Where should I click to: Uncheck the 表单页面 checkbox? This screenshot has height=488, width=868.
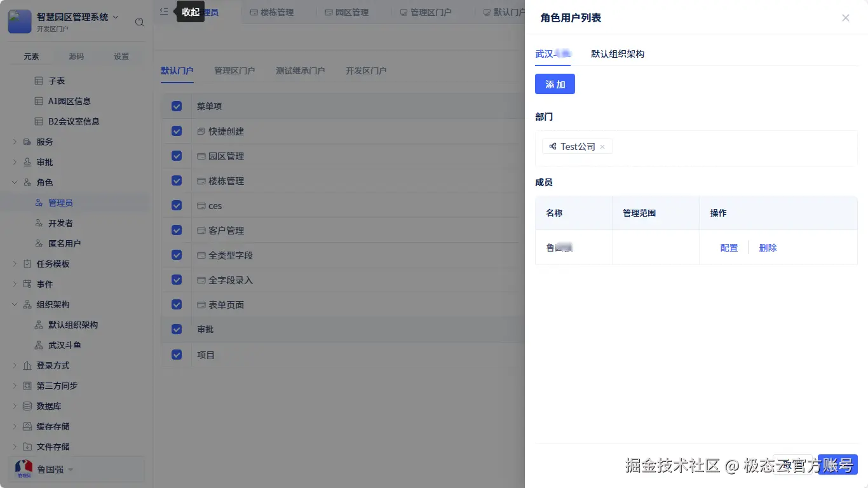[x=177, y=304]
